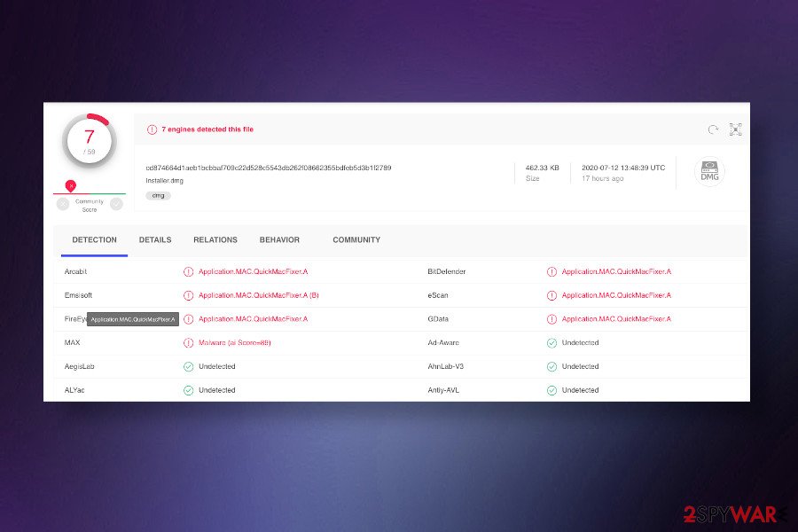798x532 pixels.
Task: Click the Arcabit detection warning icon
Action: coord(188,272)
